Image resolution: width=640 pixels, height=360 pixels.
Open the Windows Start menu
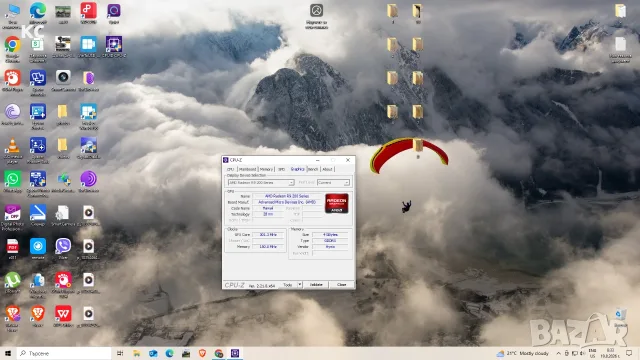pyautogui.click(x=8, y=353)
